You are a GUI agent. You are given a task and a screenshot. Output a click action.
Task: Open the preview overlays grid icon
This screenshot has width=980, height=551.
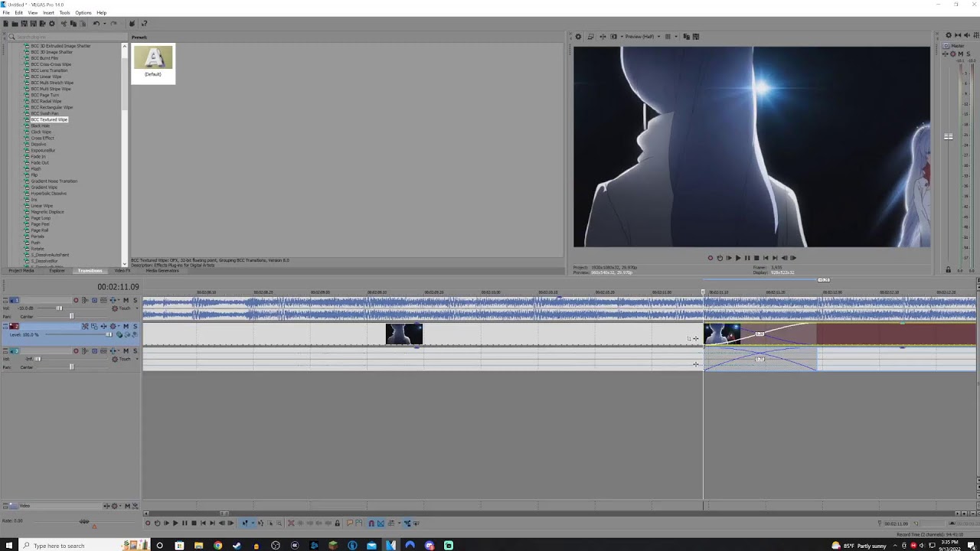668,37
